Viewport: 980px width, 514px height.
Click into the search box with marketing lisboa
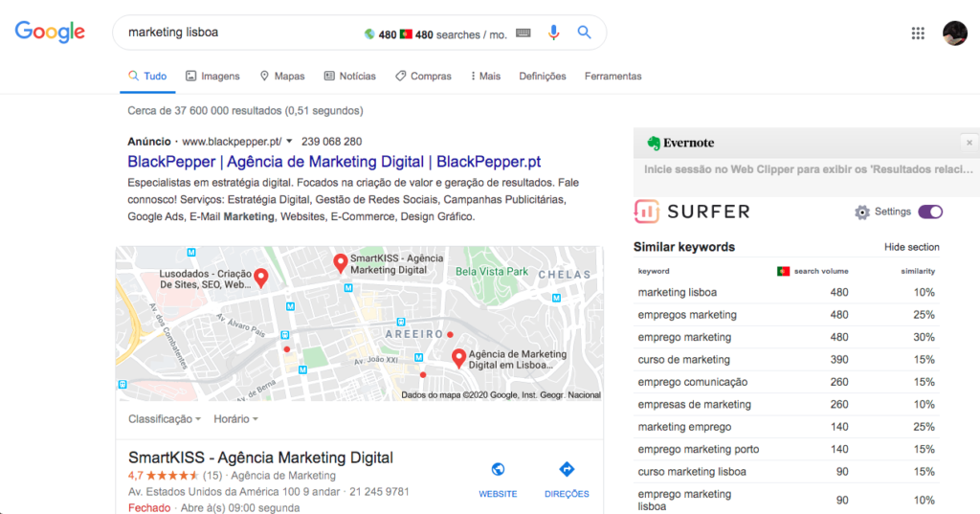[x=239, y=33]
